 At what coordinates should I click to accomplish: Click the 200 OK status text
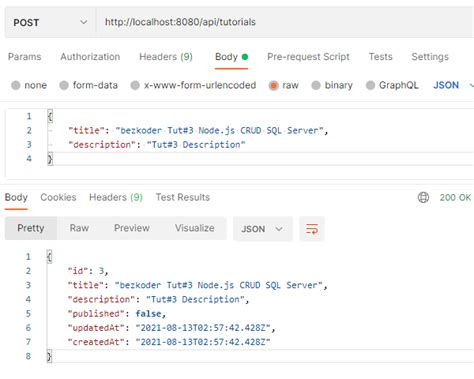[455, 198]
